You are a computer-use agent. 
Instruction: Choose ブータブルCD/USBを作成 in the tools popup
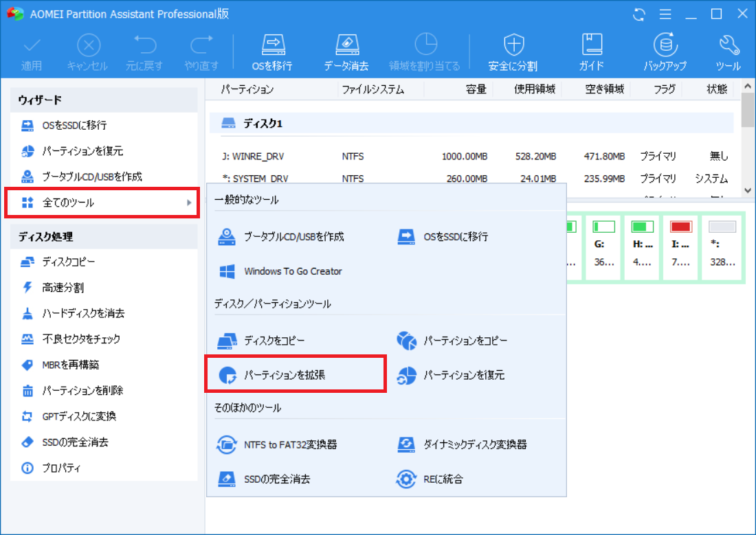[281, 237]
